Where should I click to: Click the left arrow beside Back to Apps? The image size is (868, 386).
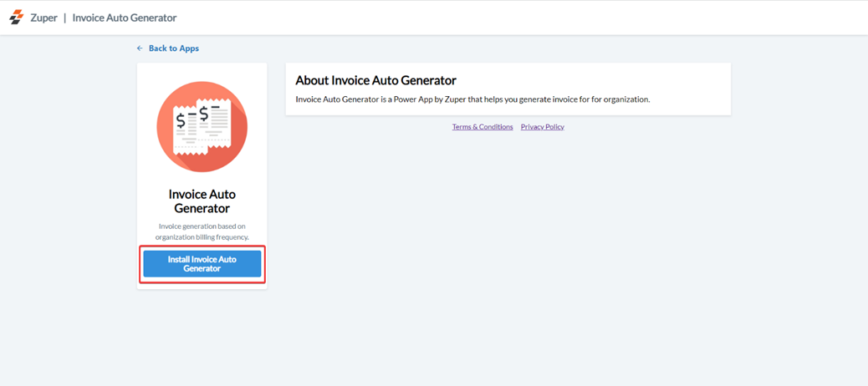click(140, 48)
